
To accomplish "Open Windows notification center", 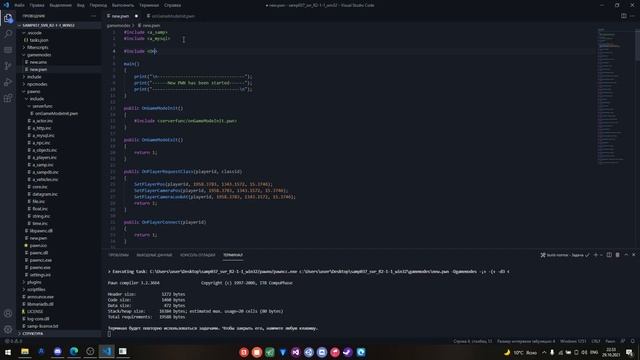I will 630,352.
